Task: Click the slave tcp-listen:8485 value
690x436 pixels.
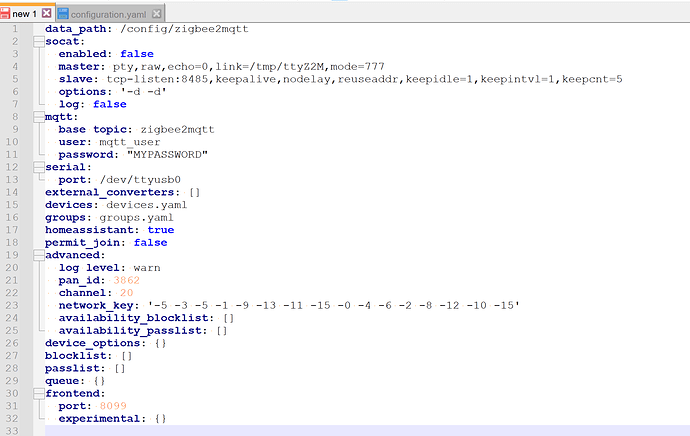Action: [x=364, y=79]
